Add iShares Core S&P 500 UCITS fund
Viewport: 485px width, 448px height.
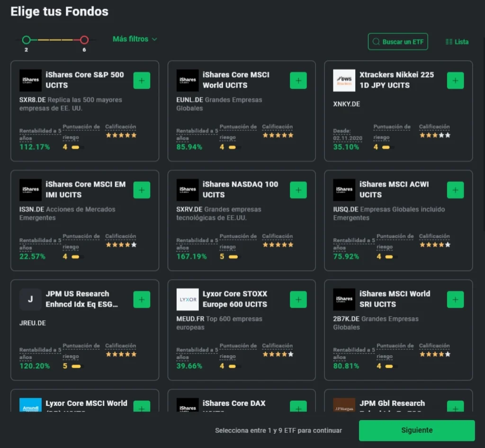[142, 81]
